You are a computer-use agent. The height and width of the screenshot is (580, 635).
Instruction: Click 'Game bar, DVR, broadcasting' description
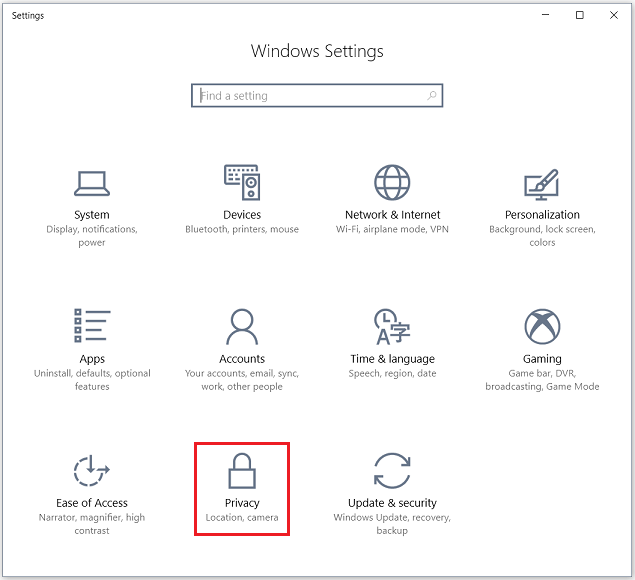coord(542,380)
